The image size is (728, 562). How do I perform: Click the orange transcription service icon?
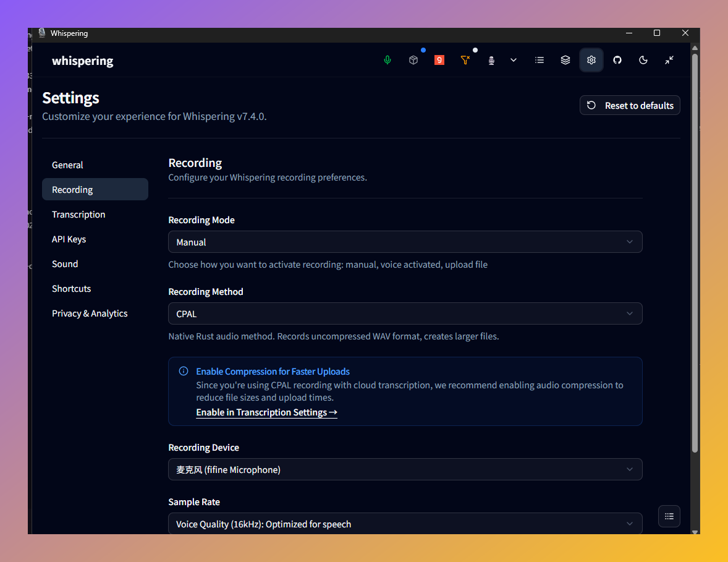point(439,60)
